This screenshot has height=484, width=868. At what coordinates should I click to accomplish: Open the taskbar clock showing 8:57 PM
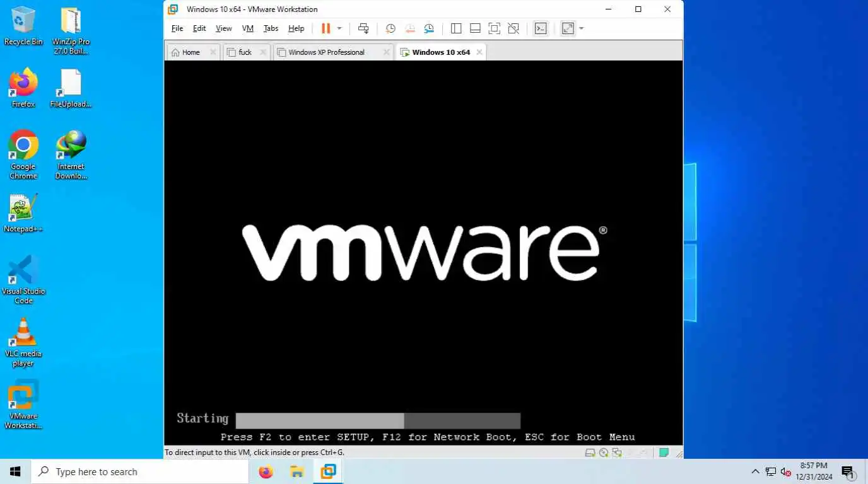[x=814, y=471]
